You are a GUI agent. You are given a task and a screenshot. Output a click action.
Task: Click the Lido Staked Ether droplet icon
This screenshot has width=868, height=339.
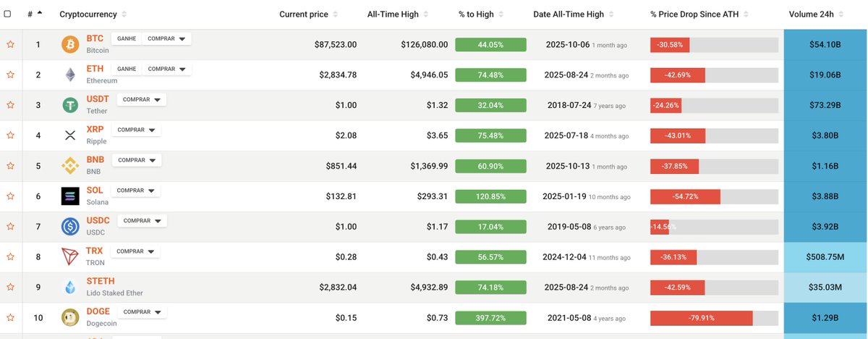70,287
